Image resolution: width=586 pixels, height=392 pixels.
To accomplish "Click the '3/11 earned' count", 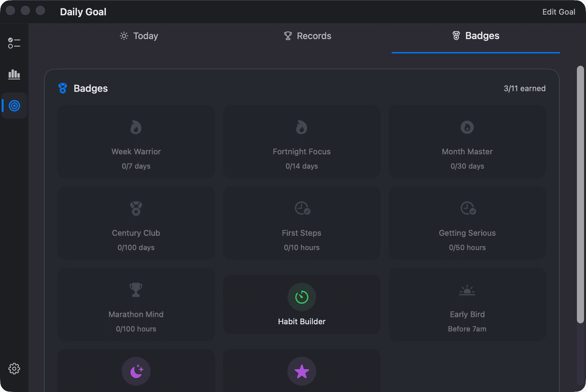I will 524,89.
